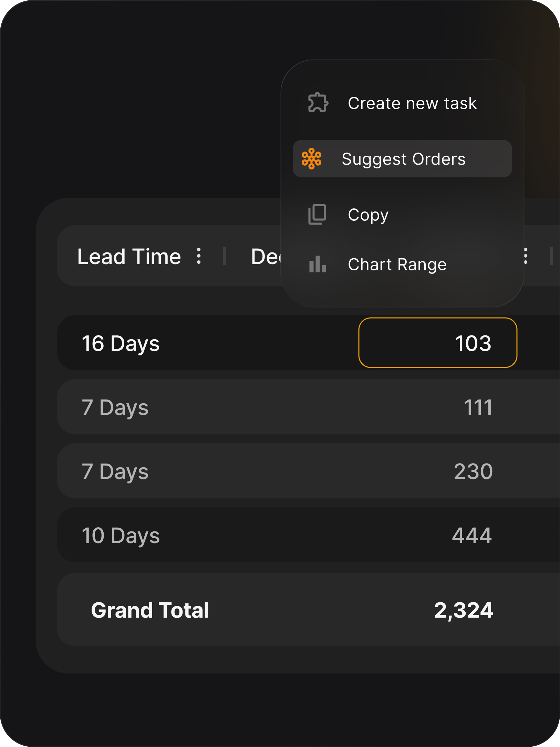Click the 16 Days lead time cell
Viewport: 560px width, 747px height.
point(121,343)
